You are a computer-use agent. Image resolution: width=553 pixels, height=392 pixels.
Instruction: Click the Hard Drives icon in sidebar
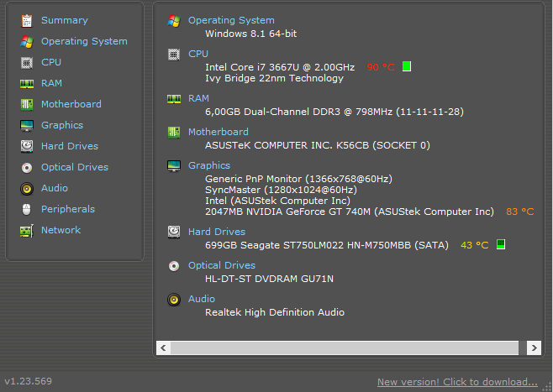27,147
